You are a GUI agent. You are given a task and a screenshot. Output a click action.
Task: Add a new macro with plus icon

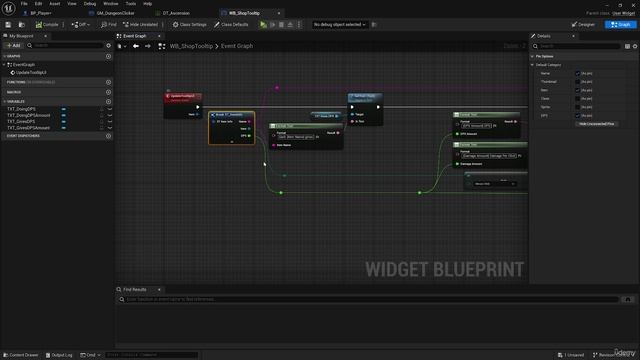[x=109, y=92]
